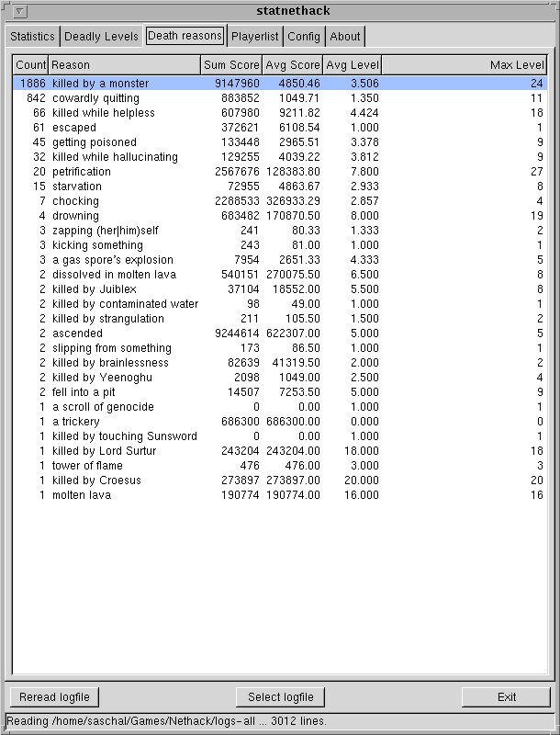Sort by the Max Level column header
The image size is (560, 735).
464,65
